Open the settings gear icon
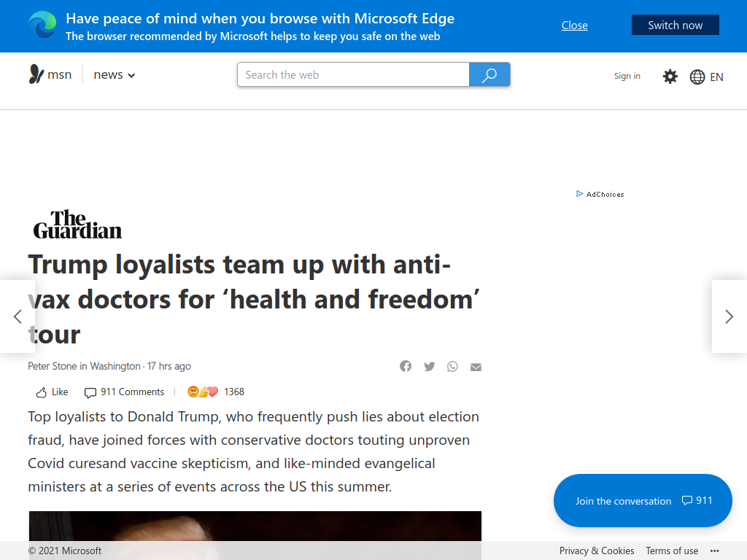 pos(670,76)
